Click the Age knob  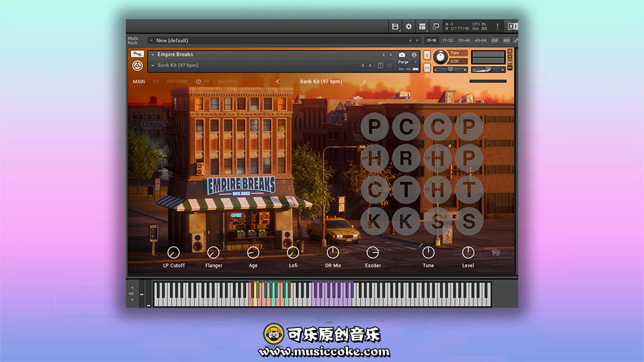click(253, 253)
